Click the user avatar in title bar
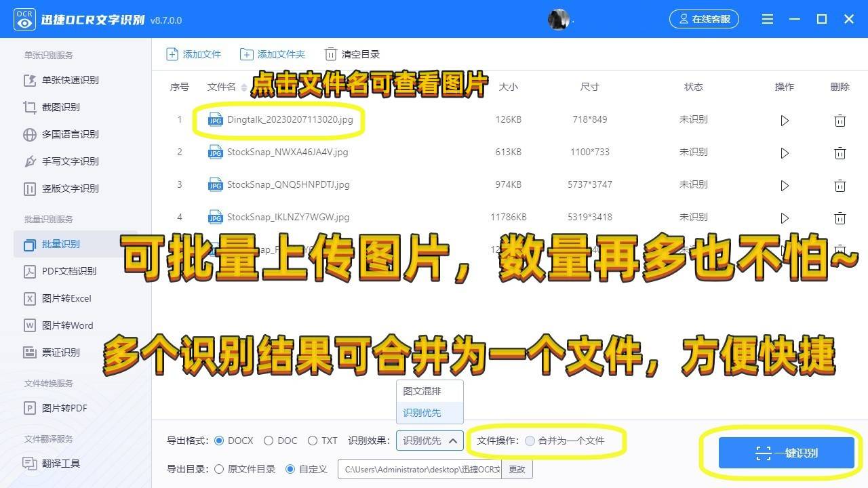Screen dimensions: 868x488 click(558, 19)
